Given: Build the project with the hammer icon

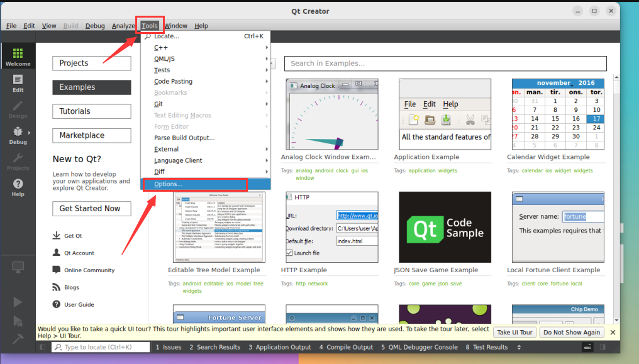Looking at the screenshot, I should click(18, 339).
